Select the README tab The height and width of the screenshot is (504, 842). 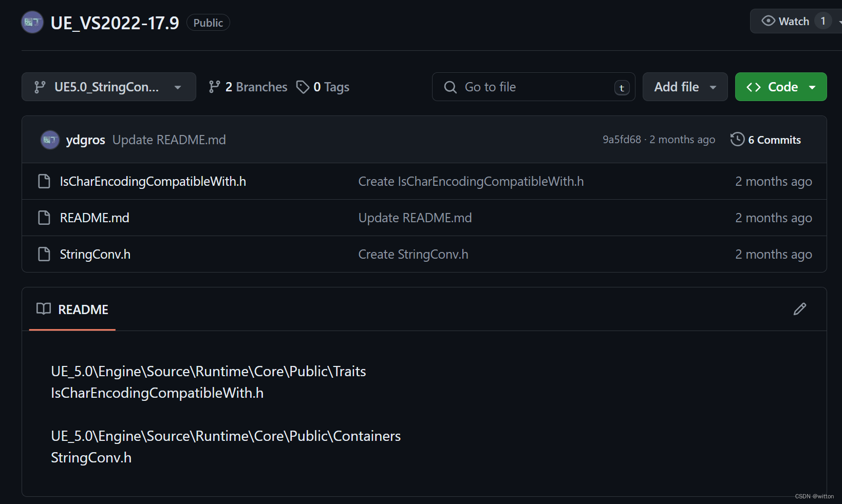72,309
